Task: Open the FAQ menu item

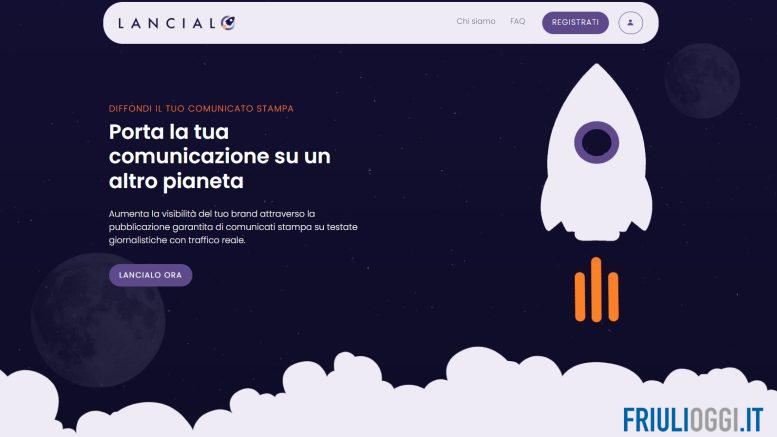Action: pos(517,21)
